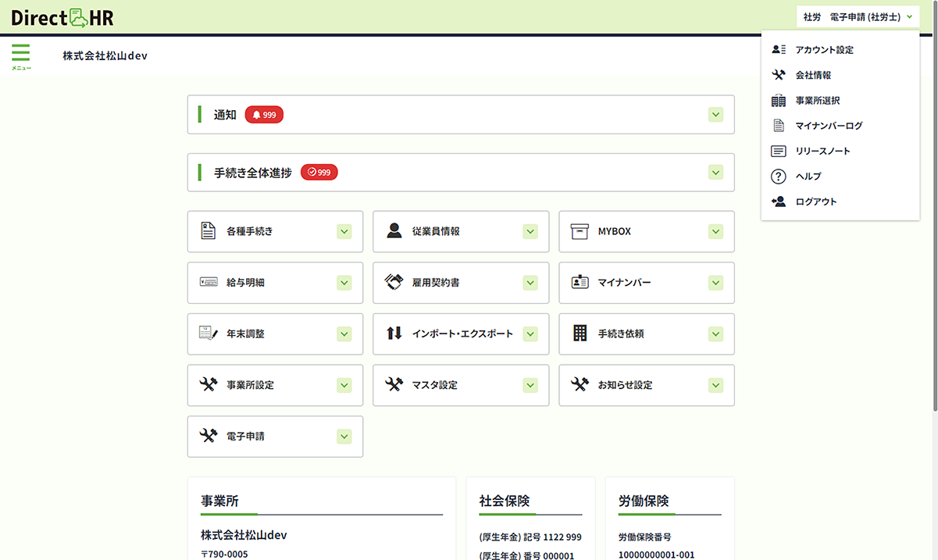Click the 会社情報 tools icon in dropdown
The height and width of the screenshot is (560, 938).
778,75
